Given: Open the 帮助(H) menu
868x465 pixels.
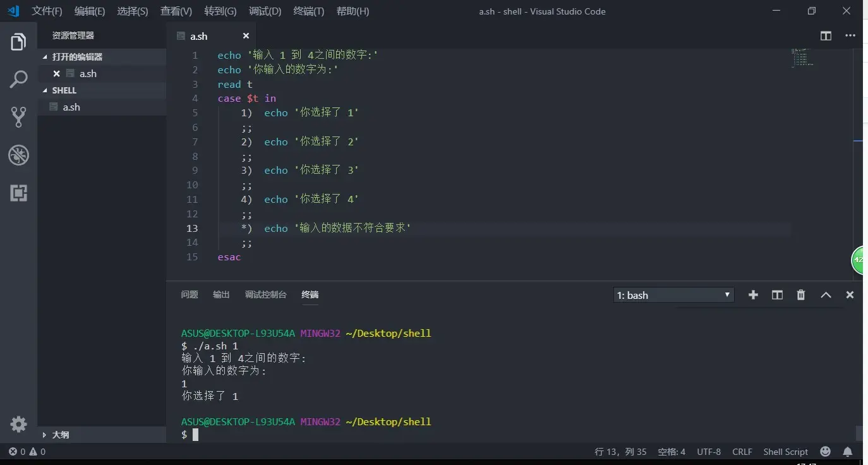Looking at the screenshot, I should tap(353, 11).
